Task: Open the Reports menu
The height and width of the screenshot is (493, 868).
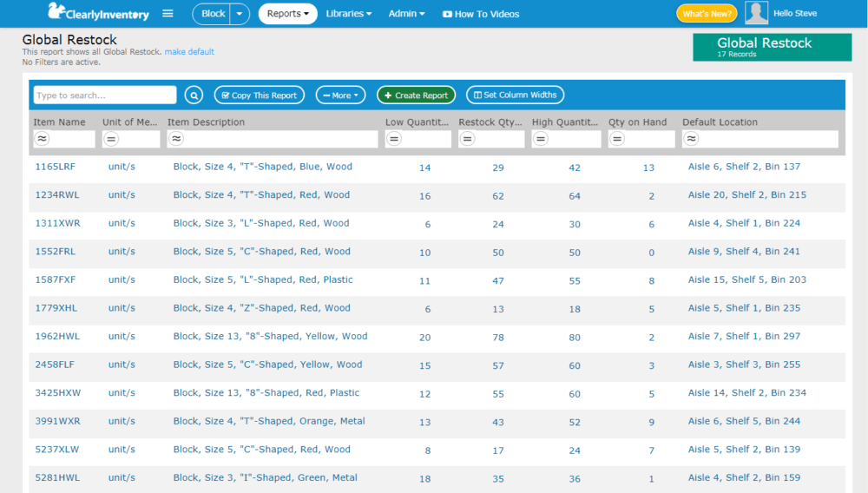Action: pyautogui.click(x=288, y=14)
